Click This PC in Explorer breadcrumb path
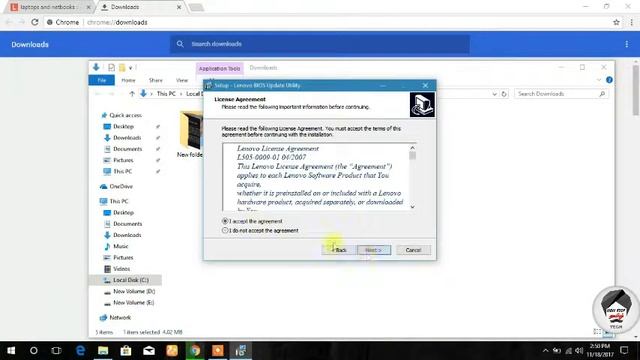Screen dimensions: 640x360 point(166,94)
